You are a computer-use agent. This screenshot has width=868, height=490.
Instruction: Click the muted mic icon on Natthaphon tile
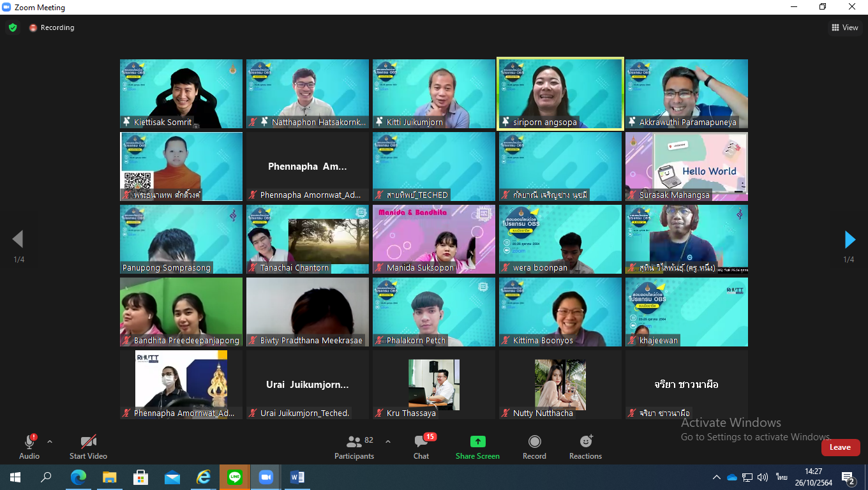pyautogui.click(x=253, y=122)
